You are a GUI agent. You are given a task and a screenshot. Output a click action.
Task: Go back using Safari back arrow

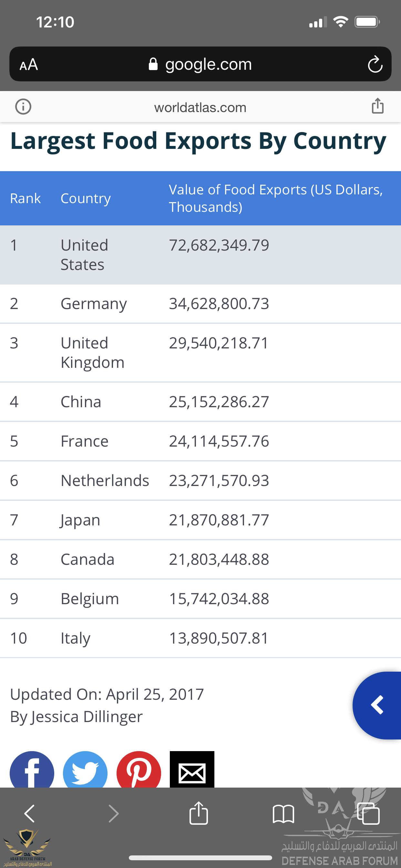30,813
